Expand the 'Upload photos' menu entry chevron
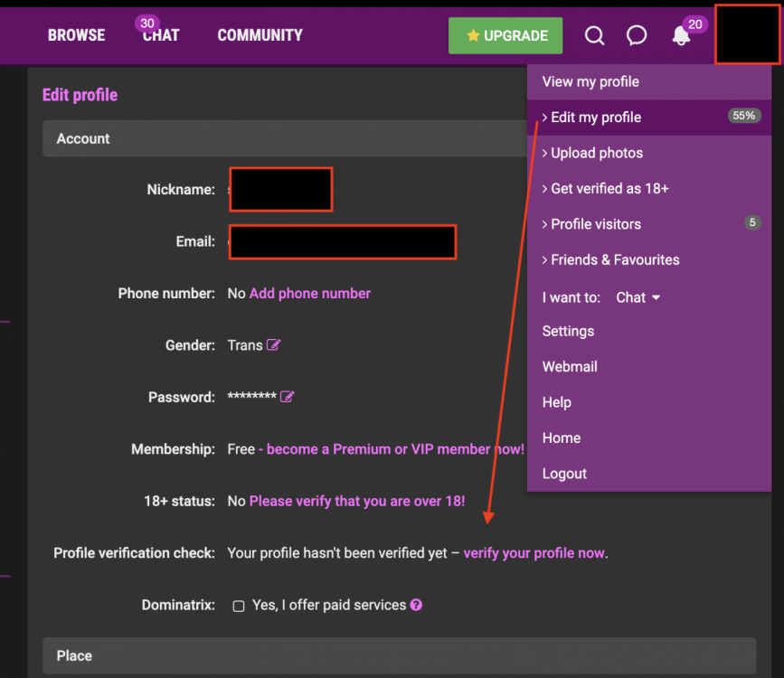Image resolution: width=784 pixels, height=678 pixels. point(543,153)
